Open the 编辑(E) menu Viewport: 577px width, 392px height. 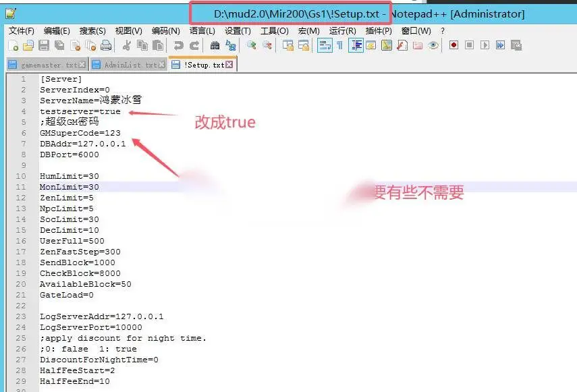point(57,31)
